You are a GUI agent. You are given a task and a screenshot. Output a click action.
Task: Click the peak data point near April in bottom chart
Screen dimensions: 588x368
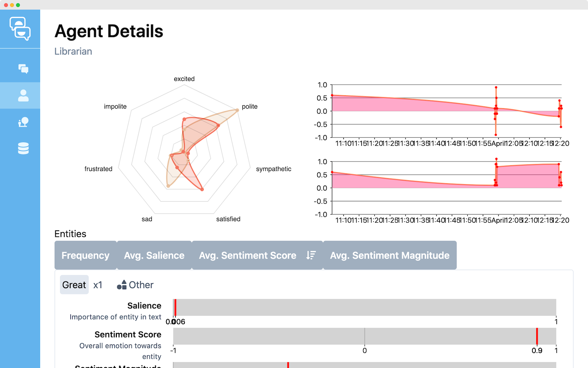click(496, 159)
